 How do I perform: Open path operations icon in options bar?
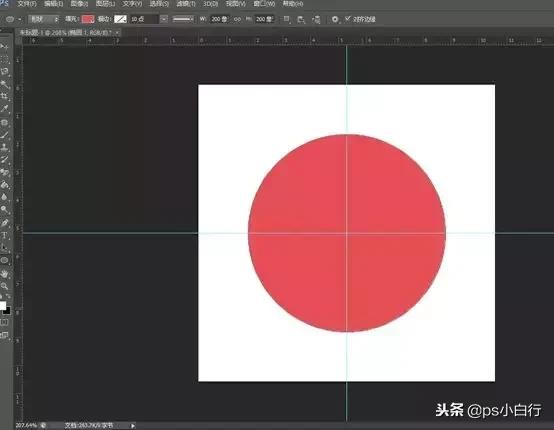(x=287, y=19)
